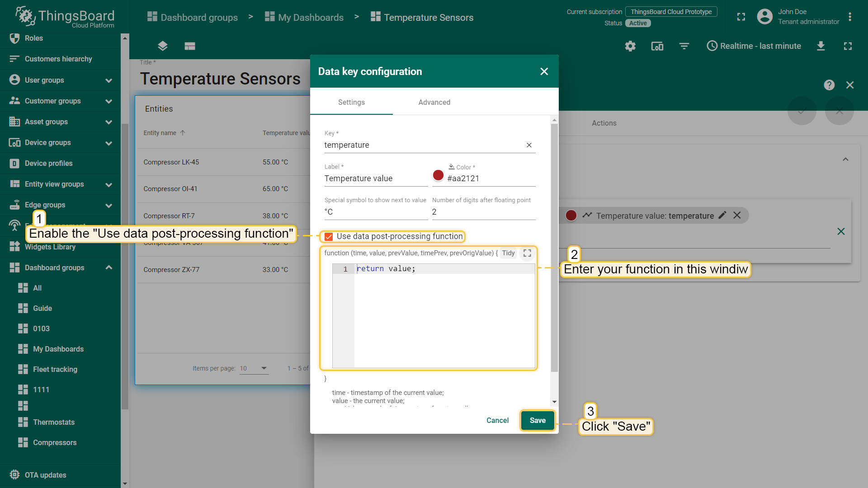The height and width of the screenshot is (488, 868).
Task: Edit the Temperature value data key pencil
Action: coord(722,215)
